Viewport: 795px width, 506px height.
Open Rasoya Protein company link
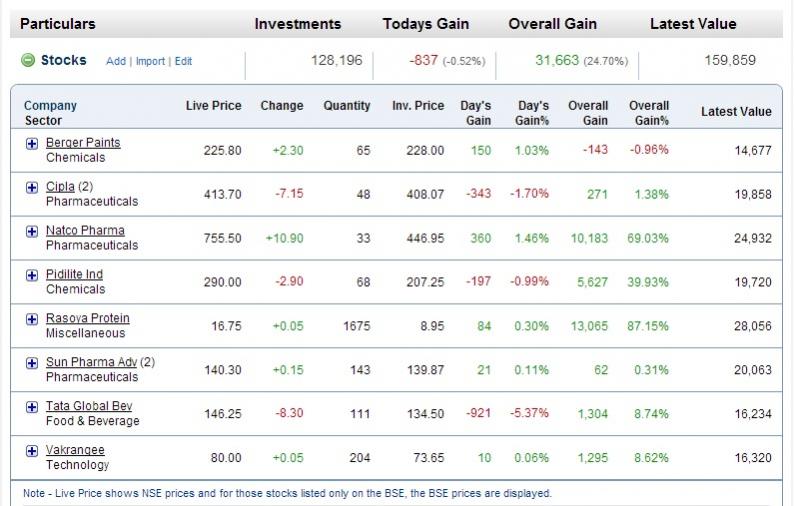click(x=88, y=318)
